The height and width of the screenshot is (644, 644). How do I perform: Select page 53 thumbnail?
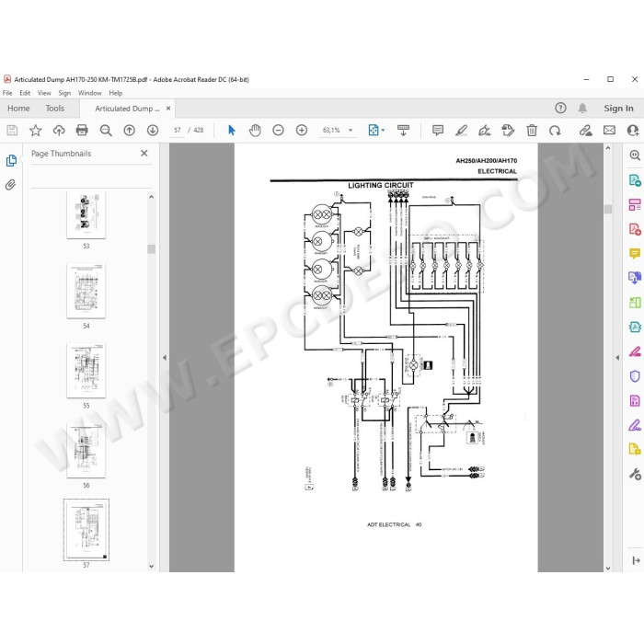coord(86,214)
